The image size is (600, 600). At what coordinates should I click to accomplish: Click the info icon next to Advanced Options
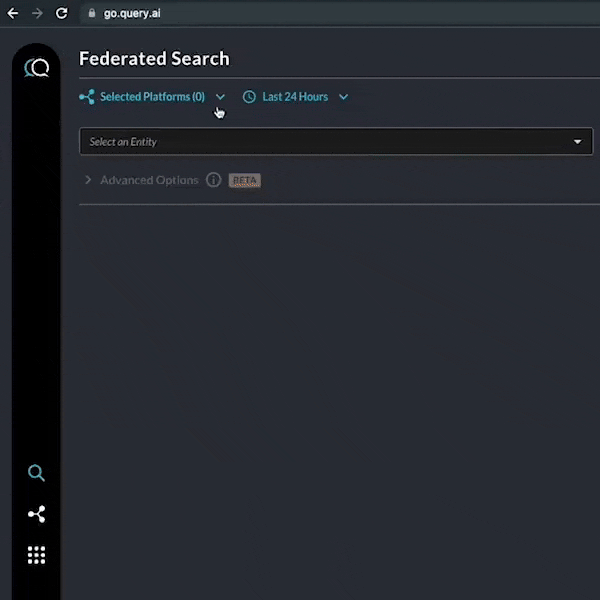click(214, 180)
